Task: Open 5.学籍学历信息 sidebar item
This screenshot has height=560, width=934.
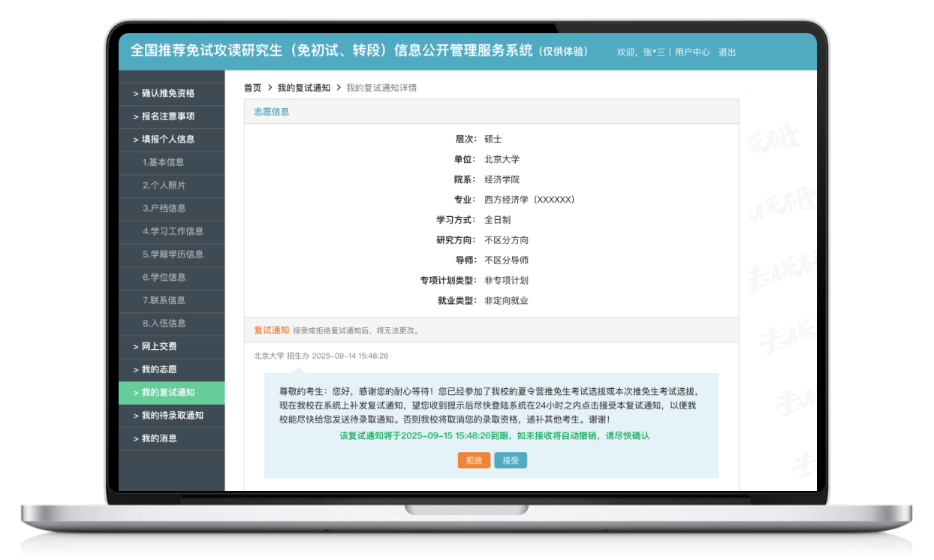Action: [173, 254]
